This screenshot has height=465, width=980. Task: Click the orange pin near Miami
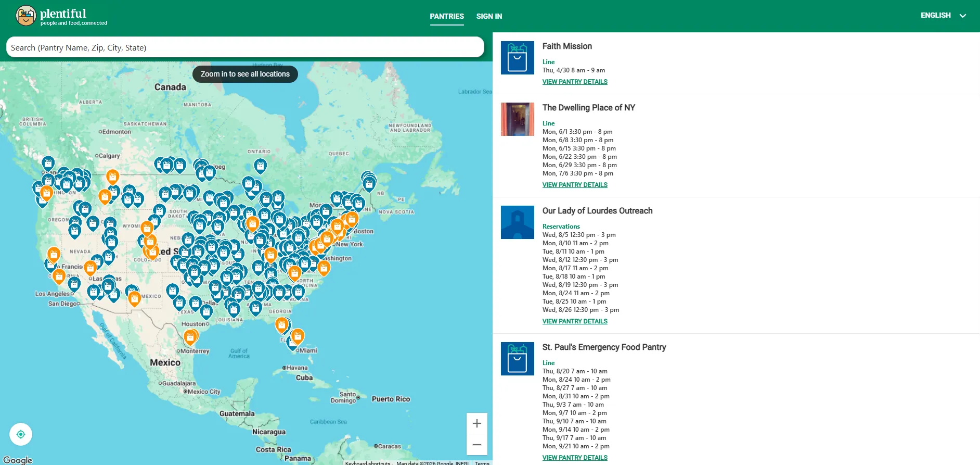(298, 336)
